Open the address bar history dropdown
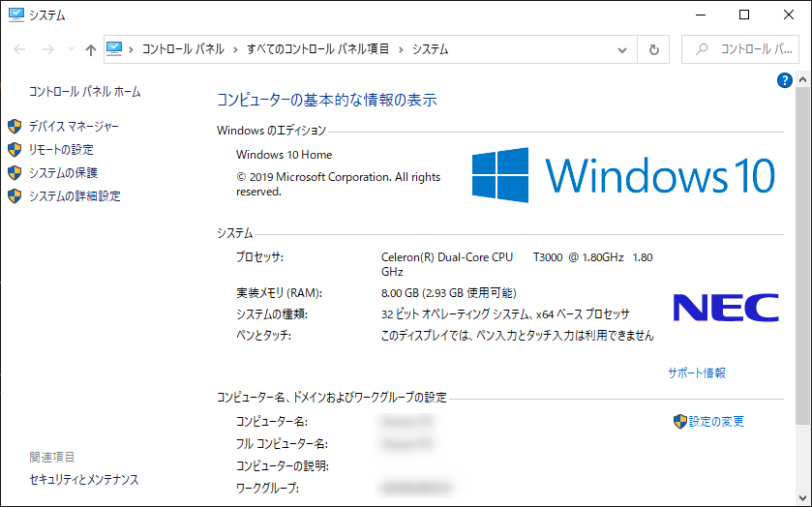Screen dimensions: 812x507 (x=622, y=49)
